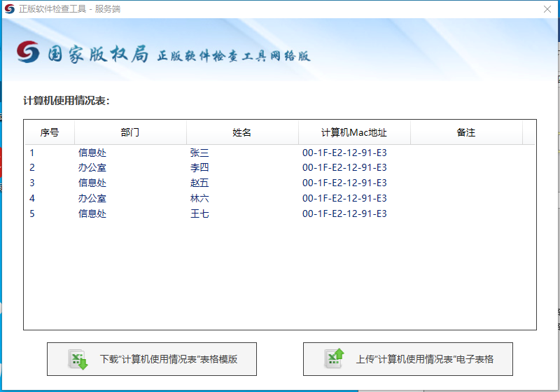Screen dimensions: 560x392
Task: Click sequence number 2 cell
Action: point(32,167)
